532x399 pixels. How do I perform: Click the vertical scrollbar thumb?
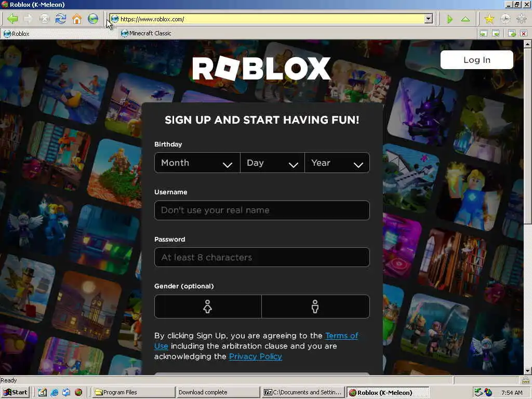pos(528,136)
